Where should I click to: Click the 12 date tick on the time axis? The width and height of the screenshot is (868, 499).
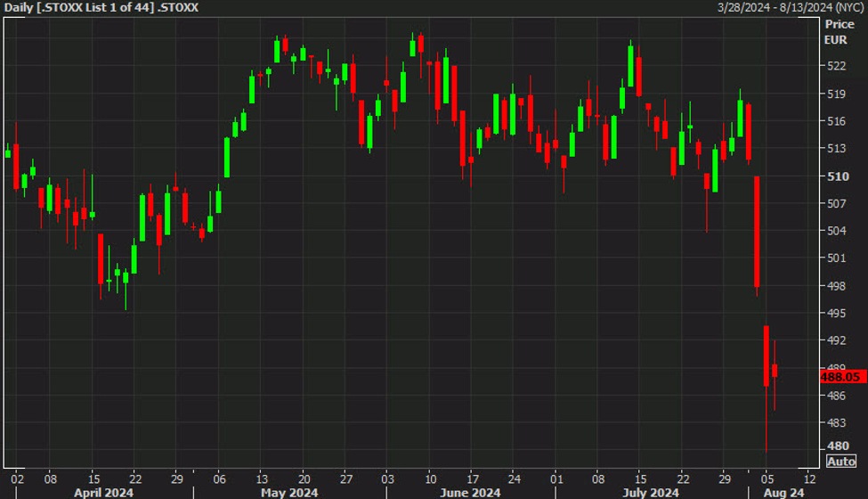(809, 479)
